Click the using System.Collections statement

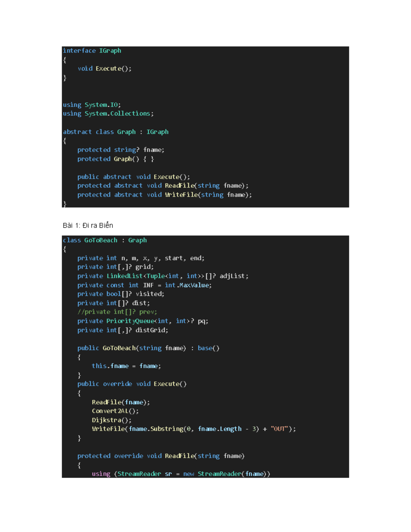(x=108, y=113)
